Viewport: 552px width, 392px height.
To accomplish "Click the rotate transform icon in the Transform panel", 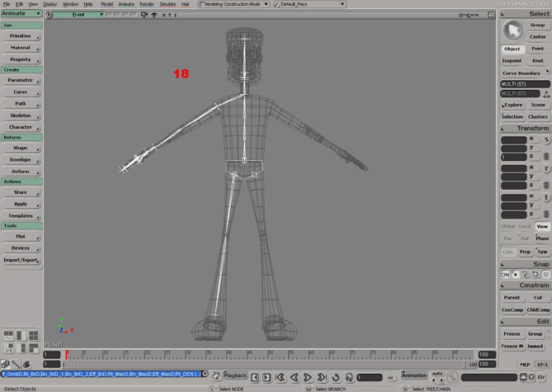I will tap(546, 168).
